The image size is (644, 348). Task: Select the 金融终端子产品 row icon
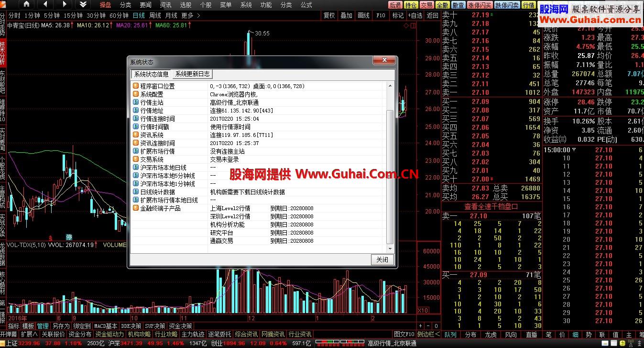[x=136, y=208]
